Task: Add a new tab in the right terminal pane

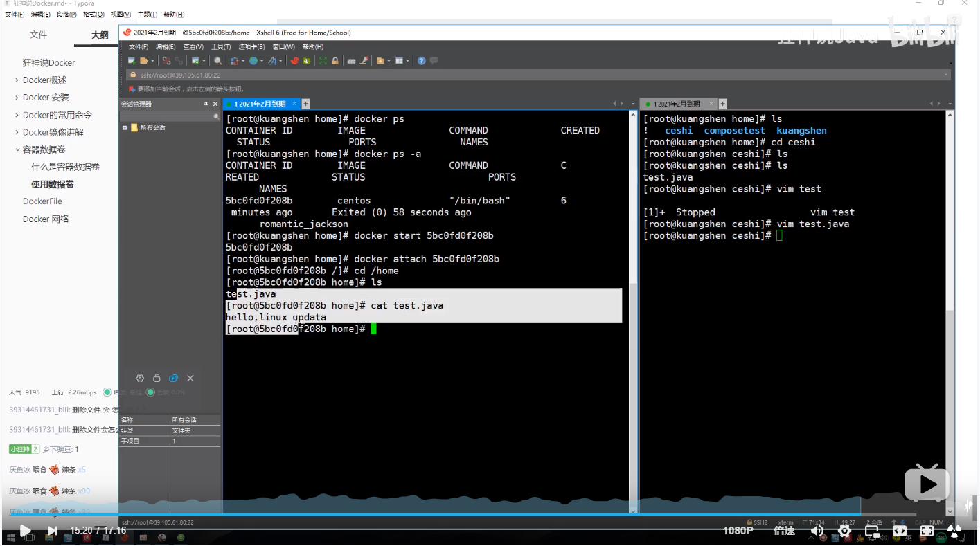Action: (722, 104)
